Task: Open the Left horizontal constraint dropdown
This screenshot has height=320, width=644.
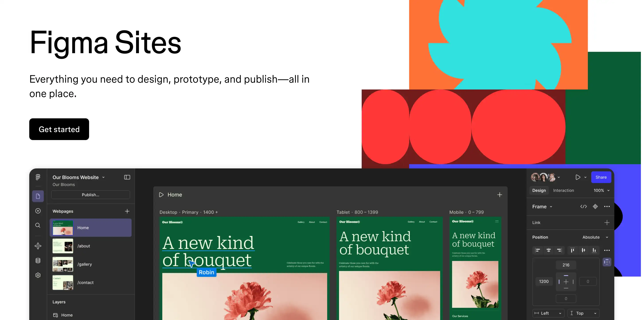Action: pos(548,313)
